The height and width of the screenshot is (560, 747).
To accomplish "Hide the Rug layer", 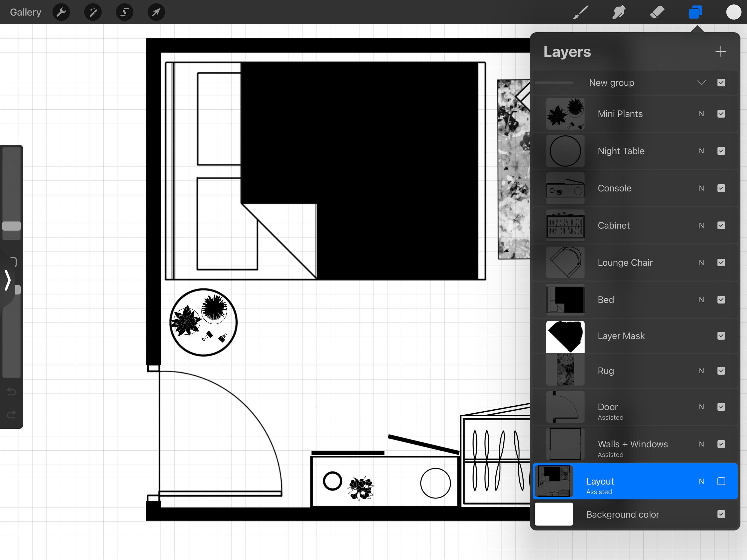I will 721,371.
